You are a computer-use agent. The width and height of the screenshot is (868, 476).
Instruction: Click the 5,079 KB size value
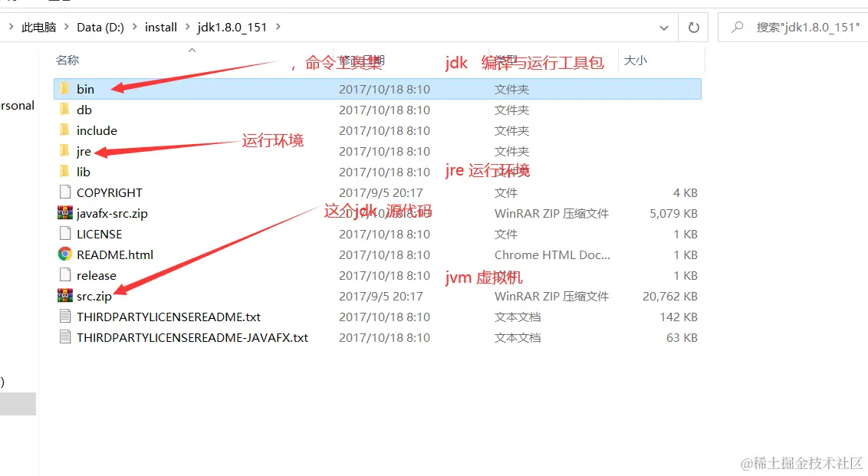tap(673, 214)
